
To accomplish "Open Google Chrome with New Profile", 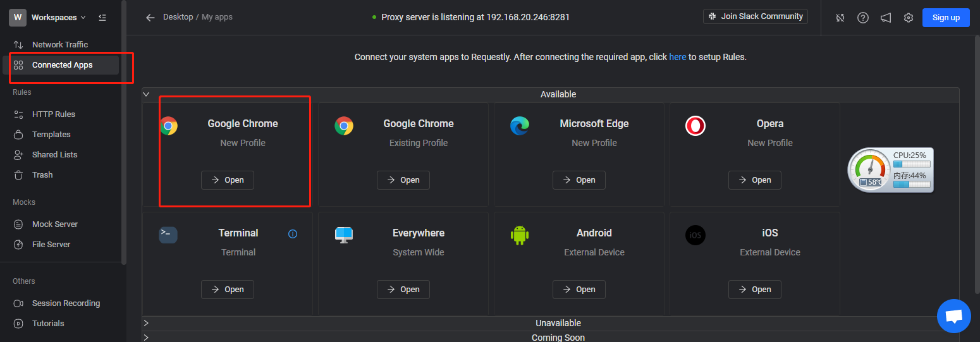I will pos(228,180).
